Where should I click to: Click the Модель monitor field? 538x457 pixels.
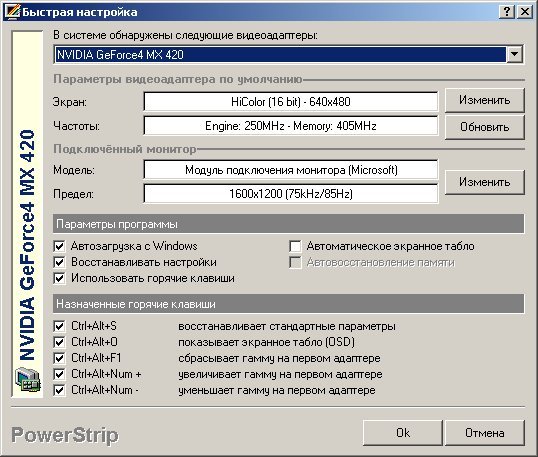tap(291, 170)
